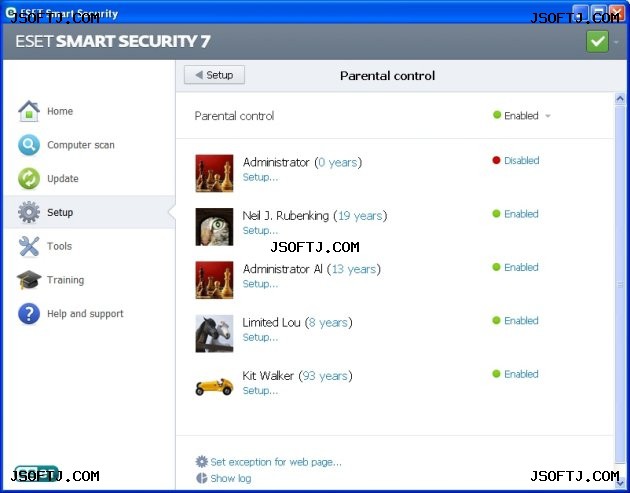This screenshot has width=630, height=493.
Task: Open Setup link under Administrator Al
Action: click(x=260, y=284)
